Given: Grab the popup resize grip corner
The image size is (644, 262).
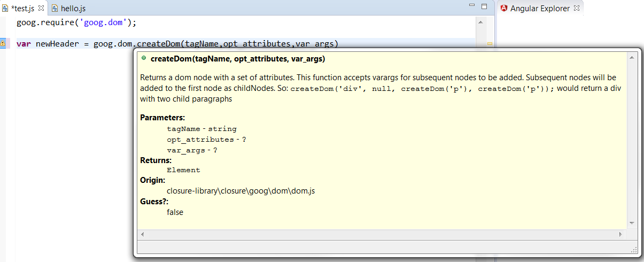Looking at the screenshot, I should [634, 249].
